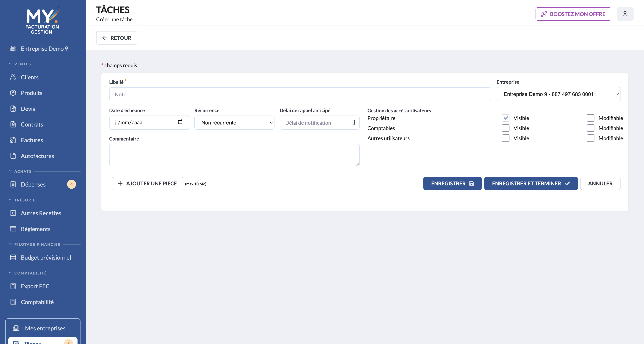644x344 pixels.
Task: Click the Dépenses badge showing 4
Action: tap(72, 184)
